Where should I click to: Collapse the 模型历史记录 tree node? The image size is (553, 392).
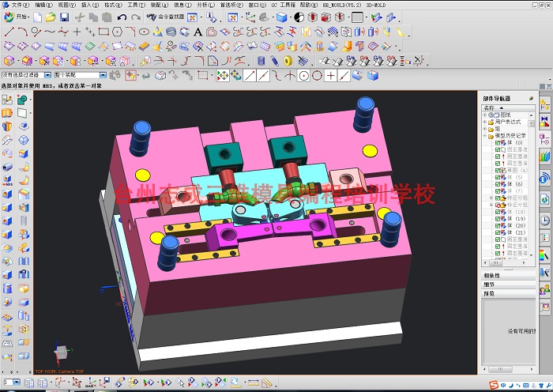coord(485,136)
